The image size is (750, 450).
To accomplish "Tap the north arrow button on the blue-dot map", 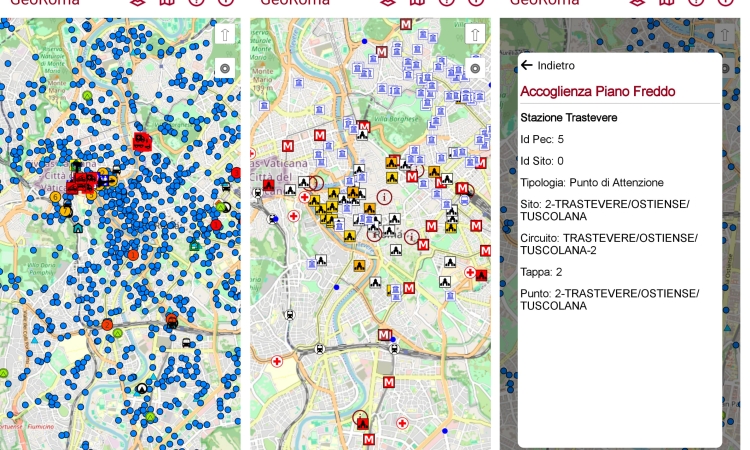I will click(x=225, y=34).
